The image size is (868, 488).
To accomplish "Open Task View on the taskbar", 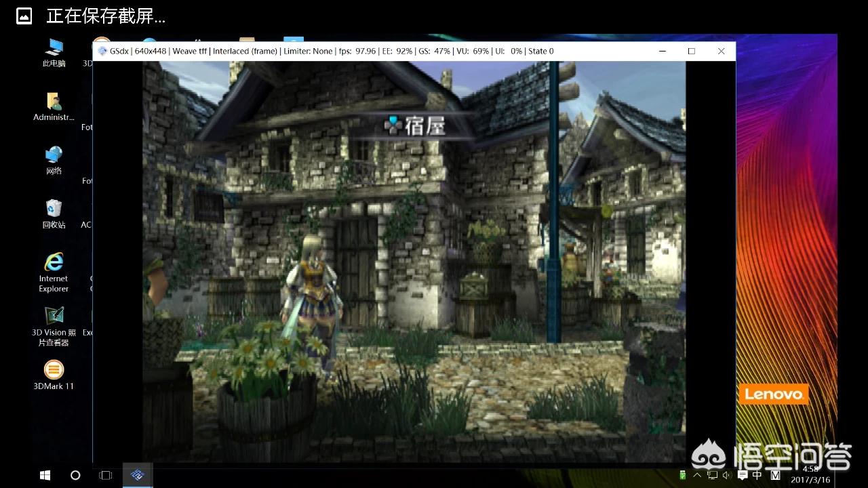I will click(x=105, y=475).
